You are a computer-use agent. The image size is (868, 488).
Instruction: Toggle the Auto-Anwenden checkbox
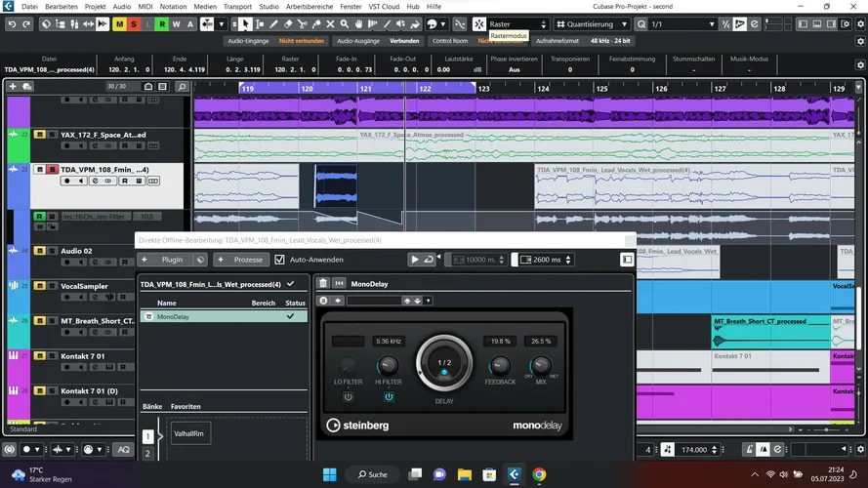tap(279, 260)
